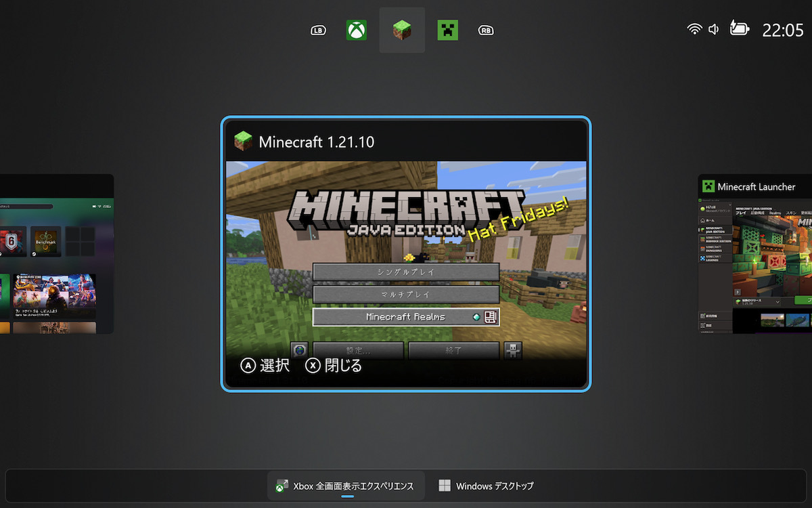The height and width of the screenshot is (508, 812).
Task: Expand the account dropdown in the Minecraft Launcher
Action: pyautogui.click(x=730, y=205)
